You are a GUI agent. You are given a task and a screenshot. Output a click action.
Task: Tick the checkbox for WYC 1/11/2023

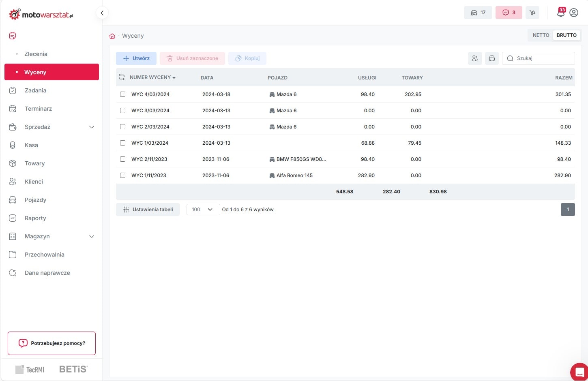pyautogui.click(x=122, y=176)
